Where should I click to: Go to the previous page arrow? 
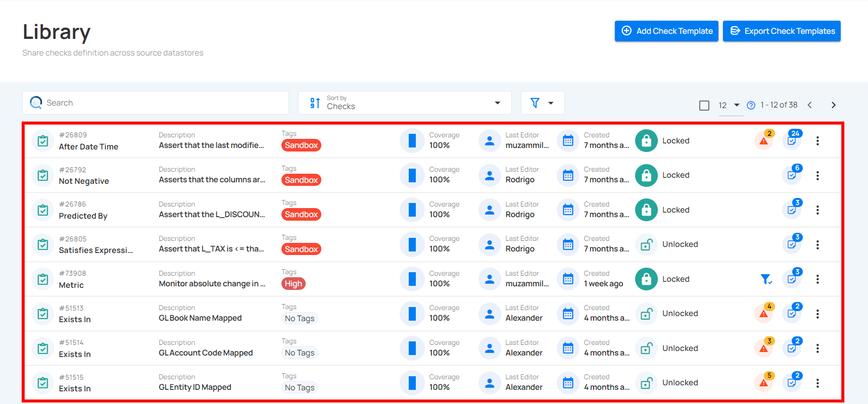(x=809, y=105)
